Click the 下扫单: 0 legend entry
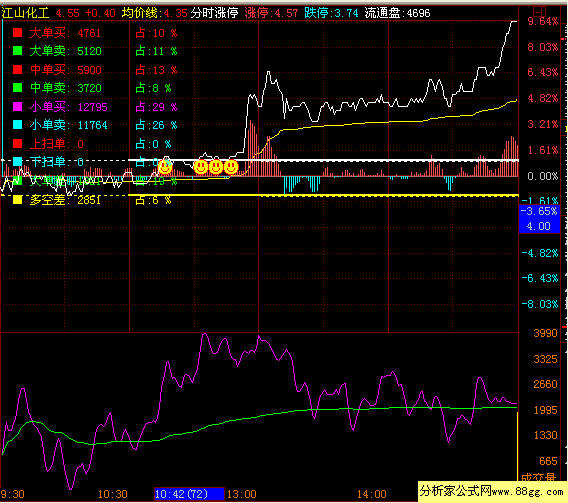Screen dimensions: 568x503 [x=57, y=162]
